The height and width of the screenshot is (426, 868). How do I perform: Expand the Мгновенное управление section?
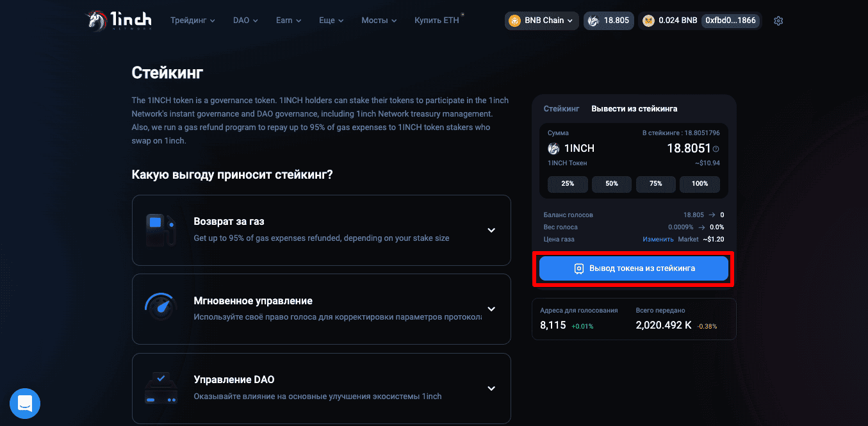click(491, 309)
